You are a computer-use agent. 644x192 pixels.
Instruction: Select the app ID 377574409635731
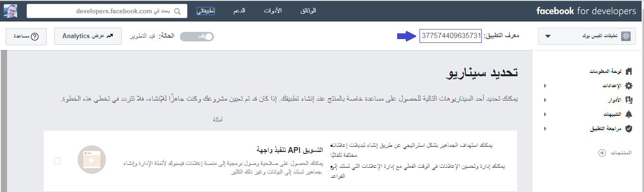coord(451,36)
